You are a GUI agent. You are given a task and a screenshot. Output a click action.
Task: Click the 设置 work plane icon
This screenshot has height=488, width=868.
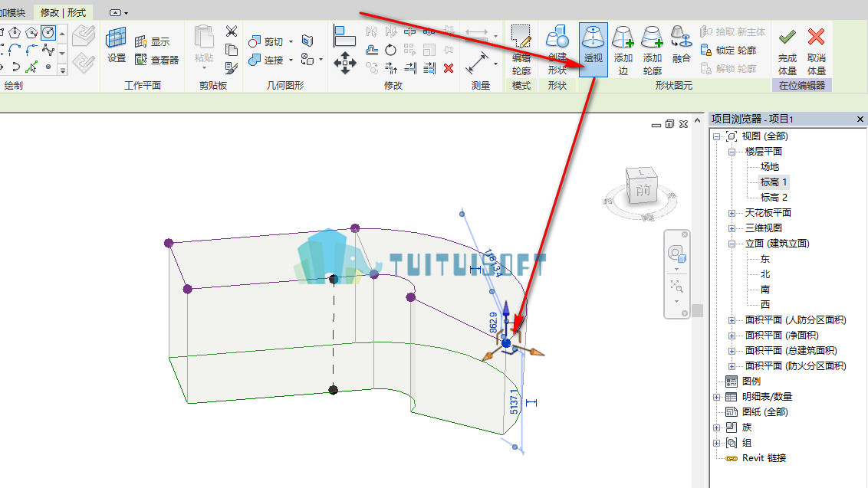click(117, 45)
